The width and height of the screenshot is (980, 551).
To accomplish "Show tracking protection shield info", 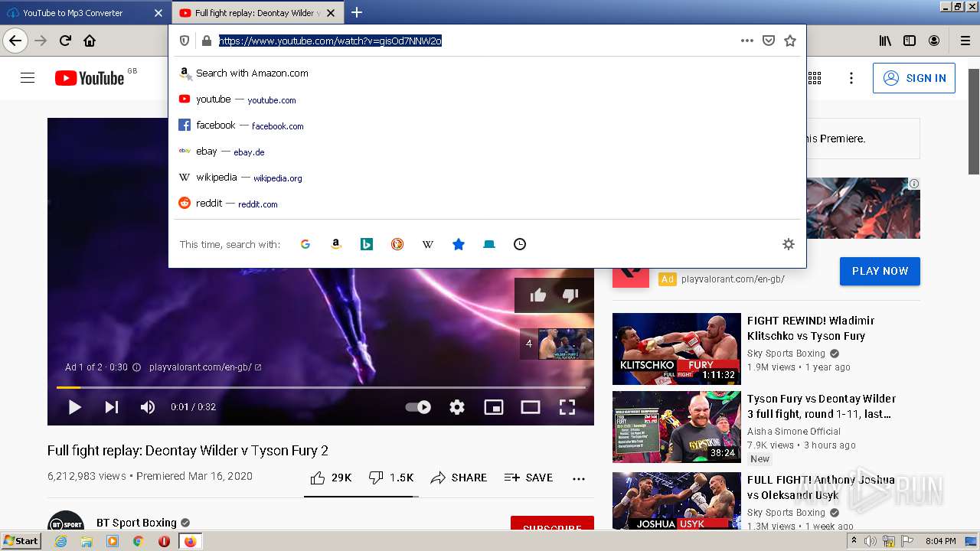I will pyautogui.click(x=185, y=41).
